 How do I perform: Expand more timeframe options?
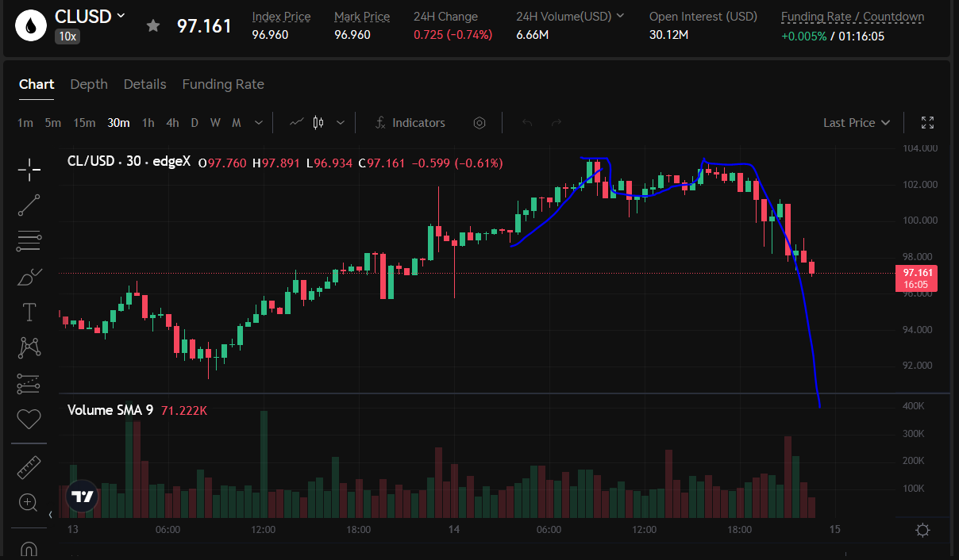(259, 123)
